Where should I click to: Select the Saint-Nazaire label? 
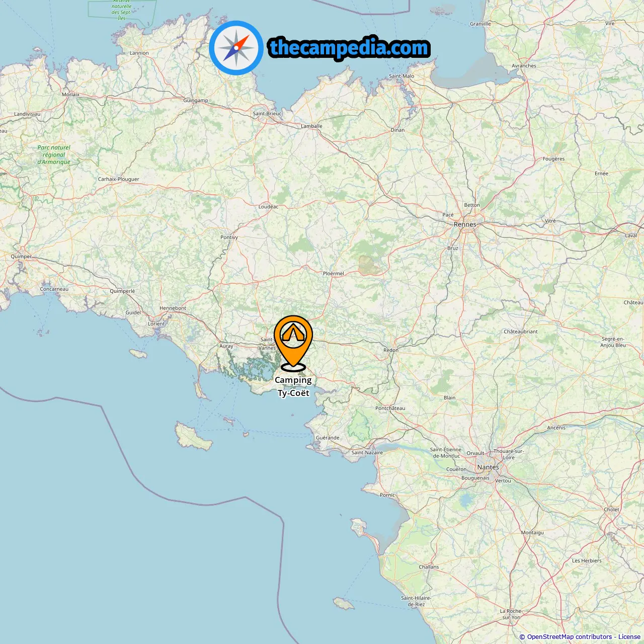(x=367, y=453)
